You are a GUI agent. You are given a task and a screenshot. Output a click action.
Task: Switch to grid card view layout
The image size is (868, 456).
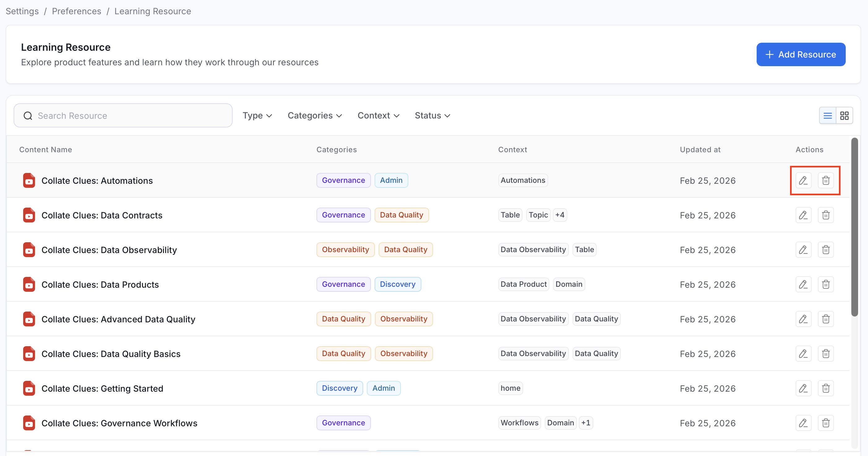point(844,116)
